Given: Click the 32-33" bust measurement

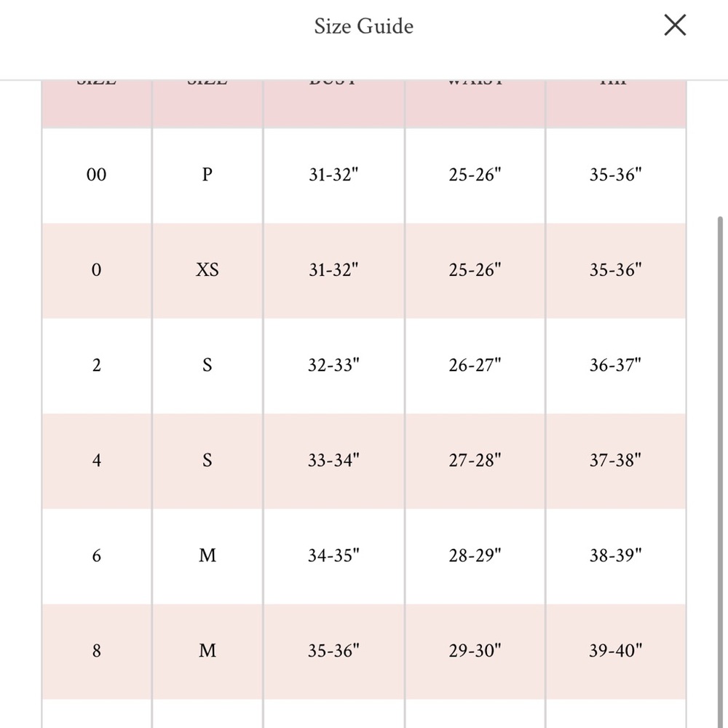Looking at the screenshot, I should coord(333,365).
